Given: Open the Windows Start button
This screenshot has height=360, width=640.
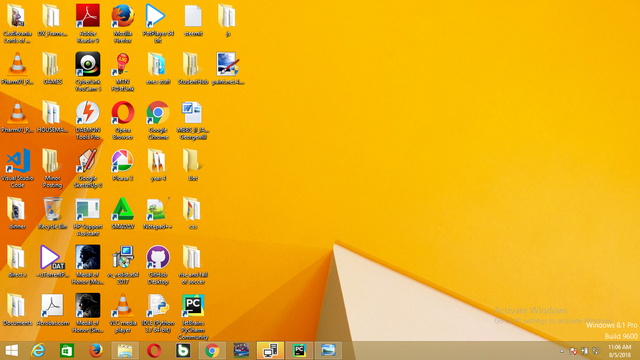Looking at the screenshot, I should click(x=11, y=350).
